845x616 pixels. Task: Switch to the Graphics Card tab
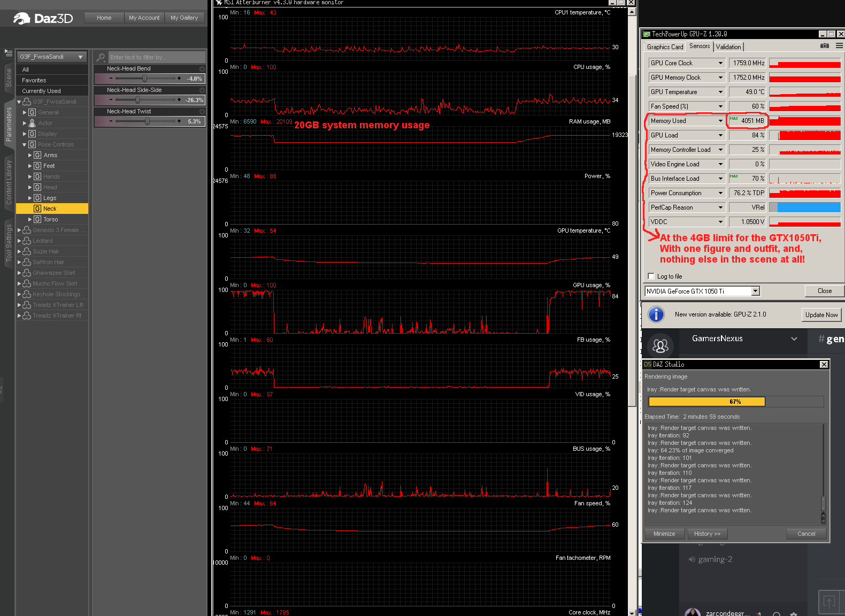point(665,47)
